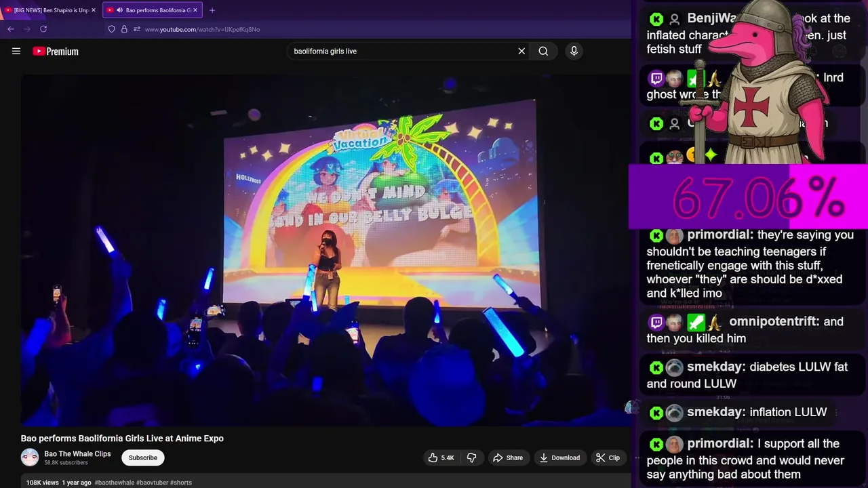Close the Ben Shapiro tab

(94, 10)
